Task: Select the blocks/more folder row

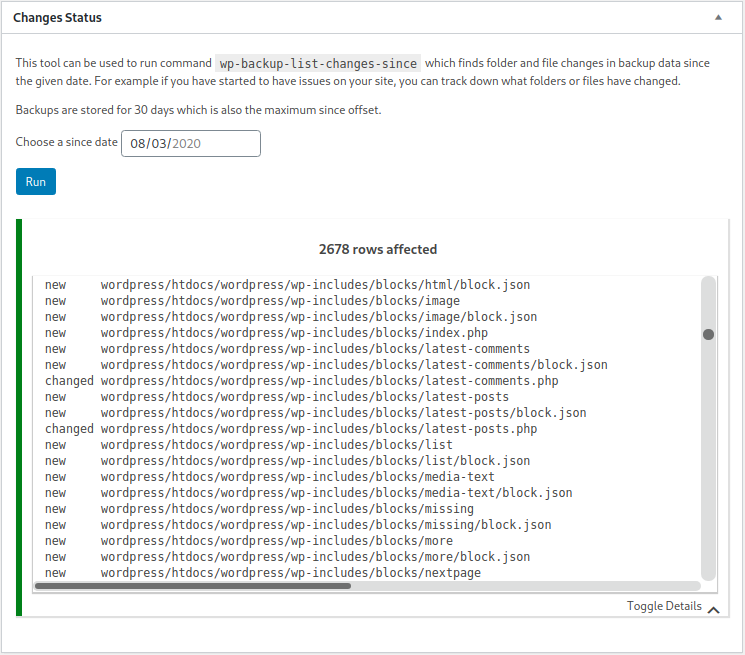Action: tap(248, 541)
